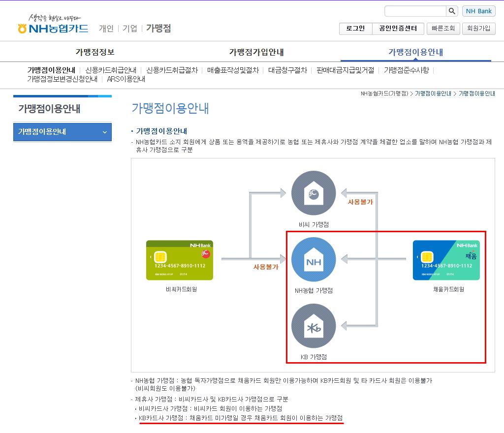Click the 비씨 가맹점 house icon
This screenshot has height=433, width=504.
(314, 193)
